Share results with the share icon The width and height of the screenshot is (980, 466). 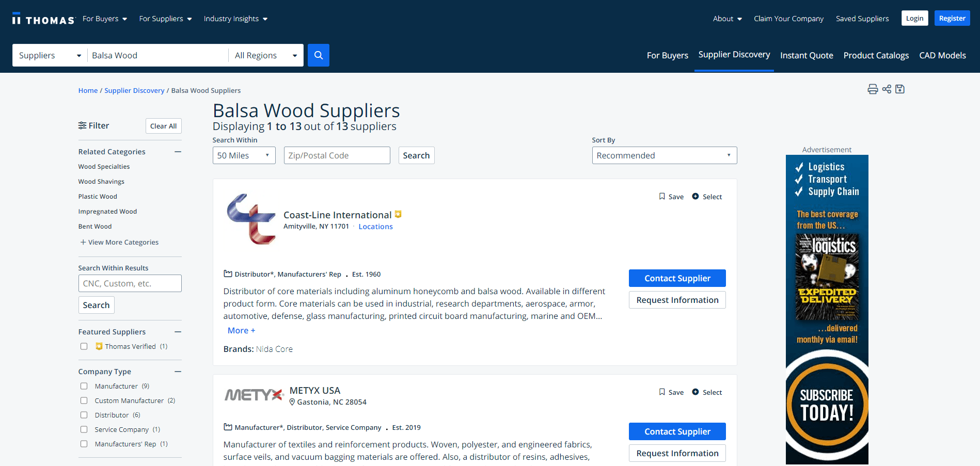point(887,89)
